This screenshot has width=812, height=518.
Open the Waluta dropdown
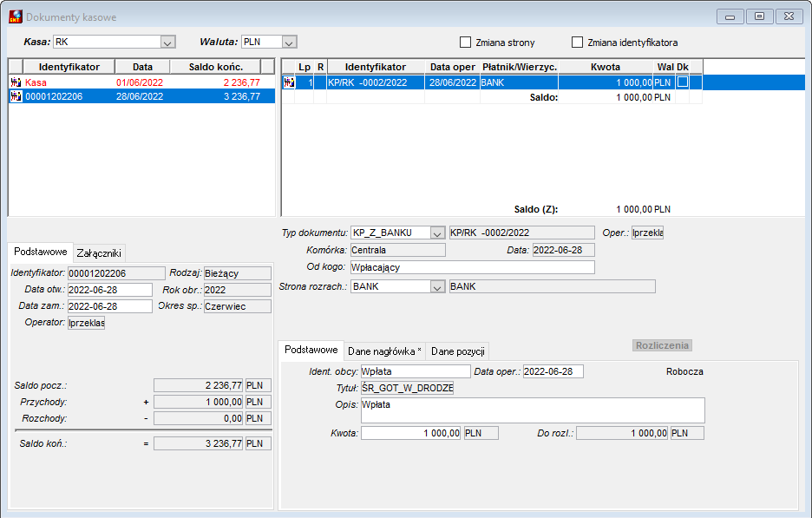[290, 42]
